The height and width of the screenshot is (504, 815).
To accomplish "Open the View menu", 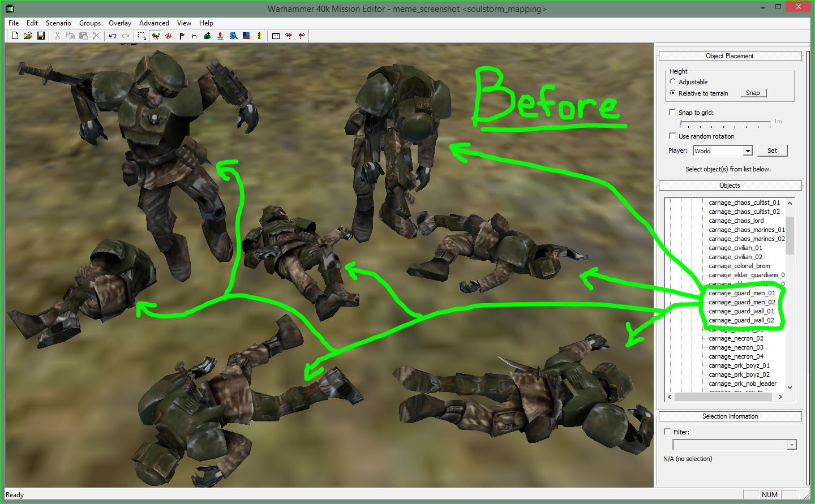I will point(184,23).
